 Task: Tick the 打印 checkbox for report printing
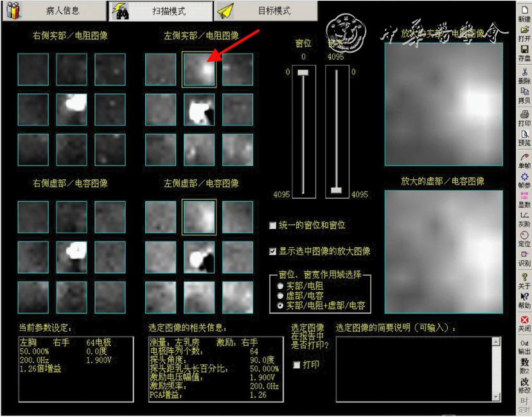pyautogui.click(x=296, y=365)
